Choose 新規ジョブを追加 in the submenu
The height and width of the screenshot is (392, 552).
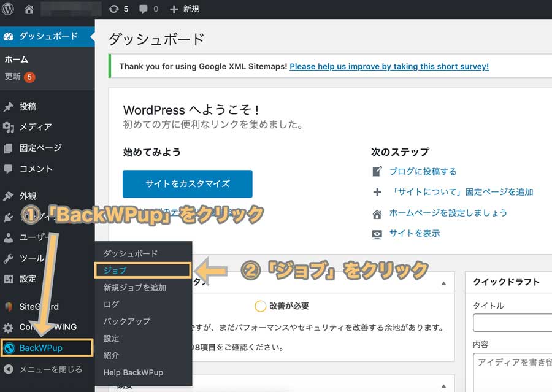(134, 287)
